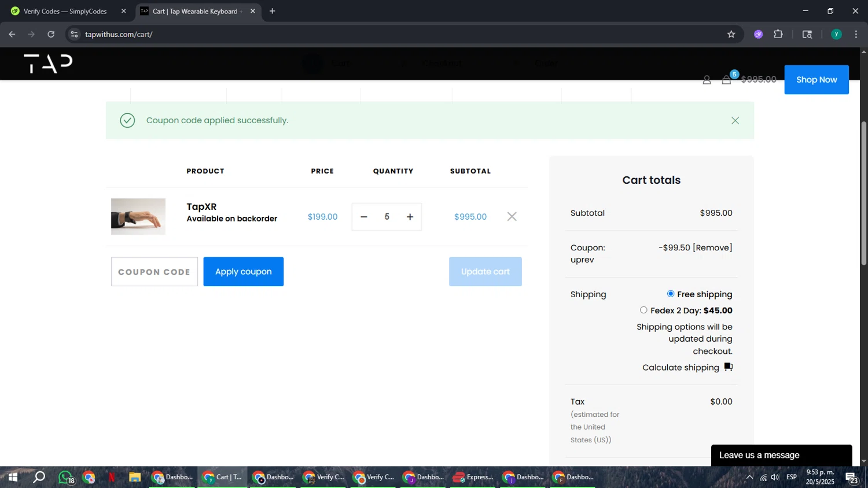
Task: Open the purple extension icon
Action: coord(759,34)
